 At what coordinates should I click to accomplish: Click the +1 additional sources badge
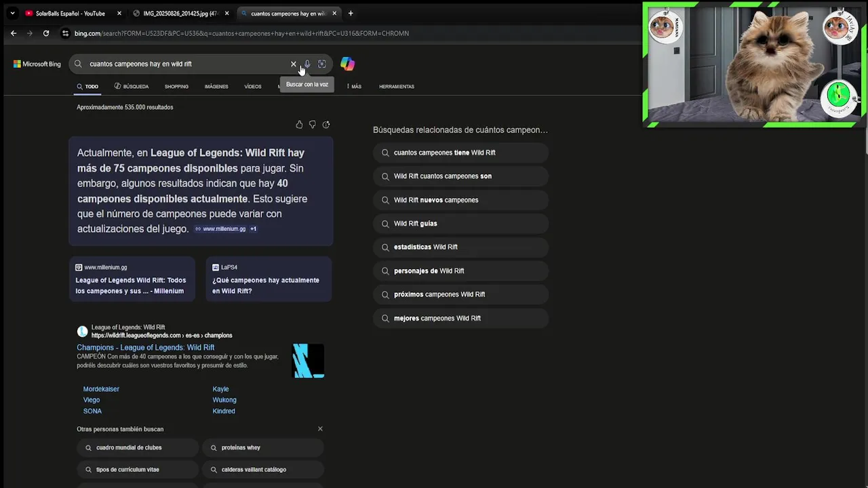click(253, 229)
